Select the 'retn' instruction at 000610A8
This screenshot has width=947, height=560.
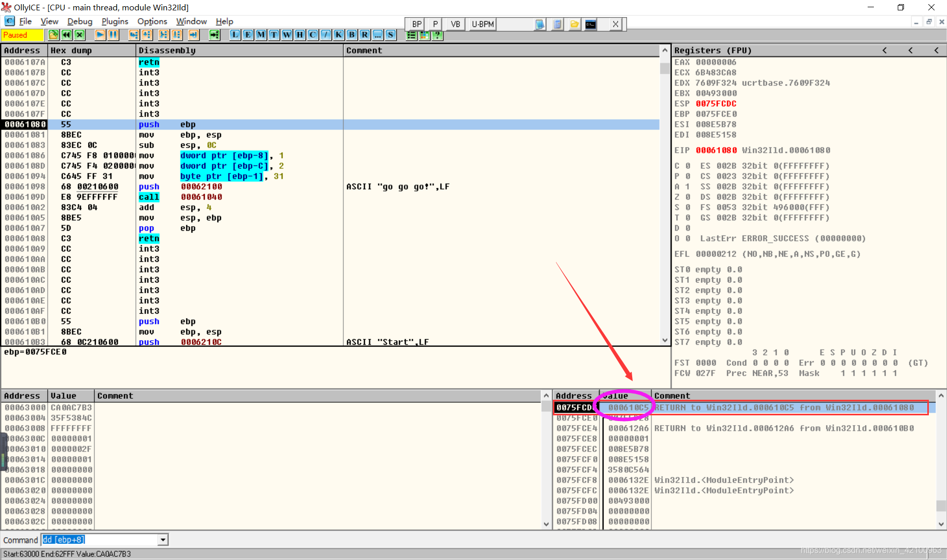click(149, 239)
